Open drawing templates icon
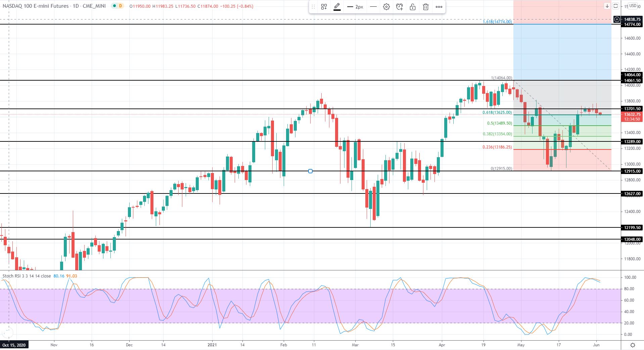 (x=324, y=7)
